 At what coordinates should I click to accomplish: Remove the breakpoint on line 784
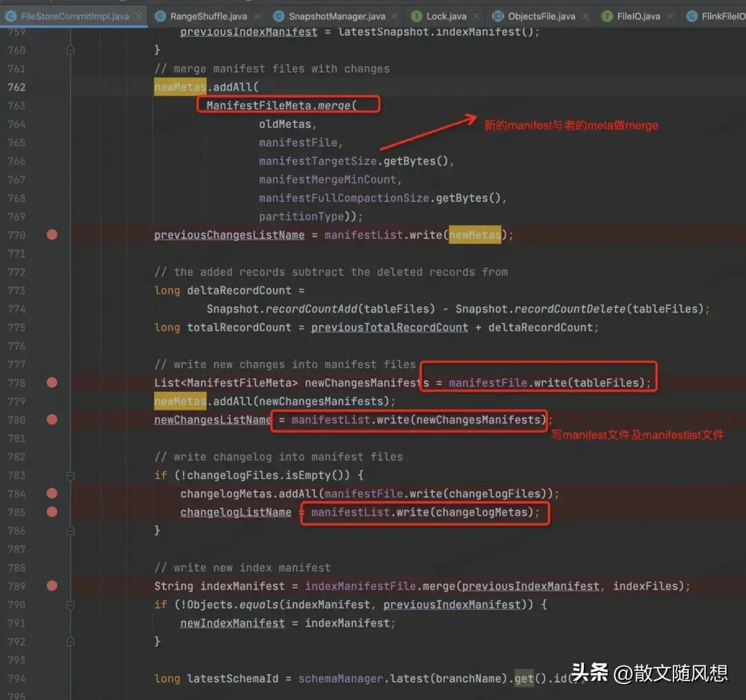click(x=52, y=493)
